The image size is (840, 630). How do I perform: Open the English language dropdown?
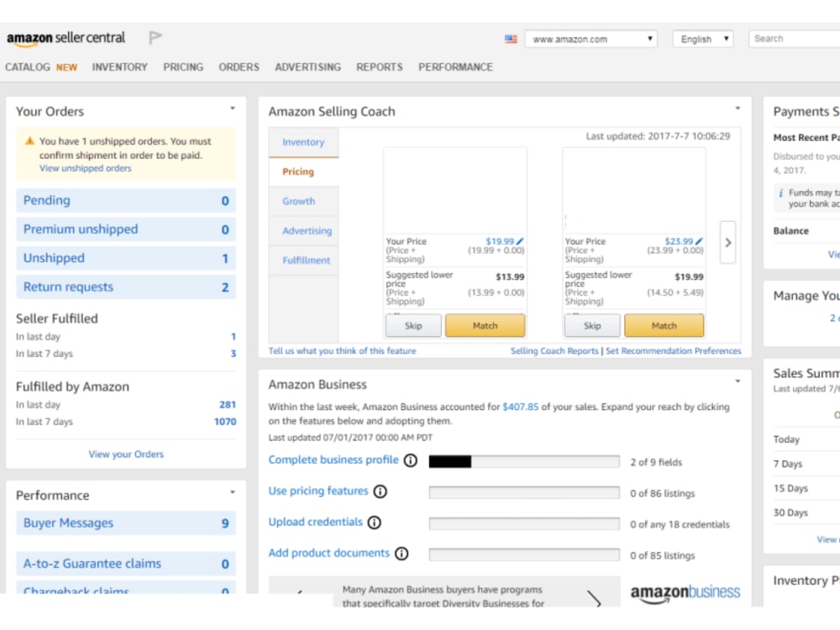tap(703, 39)
